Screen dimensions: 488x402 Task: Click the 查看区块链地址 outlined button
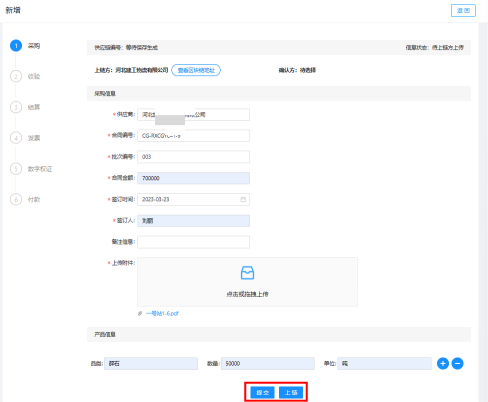[x=196, y=70]
